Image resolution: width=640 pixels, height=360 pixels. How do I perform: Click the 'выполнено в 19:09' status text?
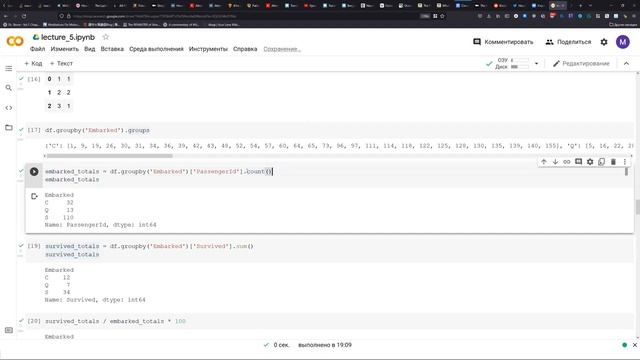pos(325,345)
